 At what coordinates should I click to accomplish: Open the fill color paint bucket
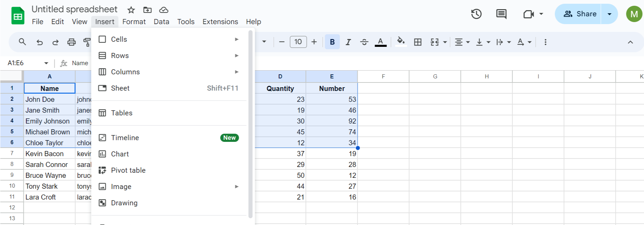401,42
